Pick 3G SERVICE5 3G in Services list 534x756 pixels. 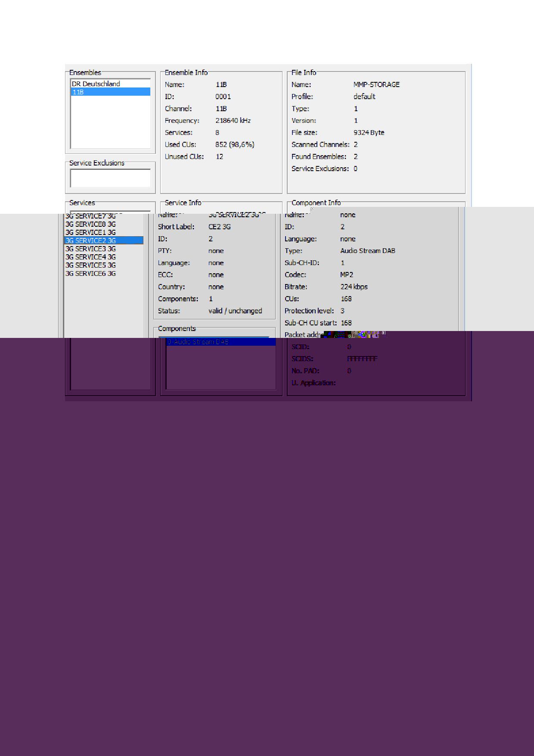tap(91, 265)
